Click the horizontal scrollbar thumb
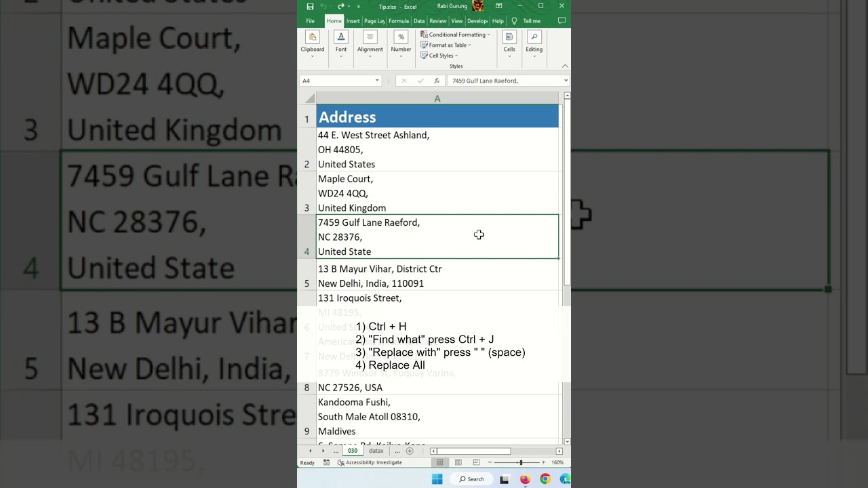Image resolution: width=868 pixels, height=488 pixels. coord(473,451)
